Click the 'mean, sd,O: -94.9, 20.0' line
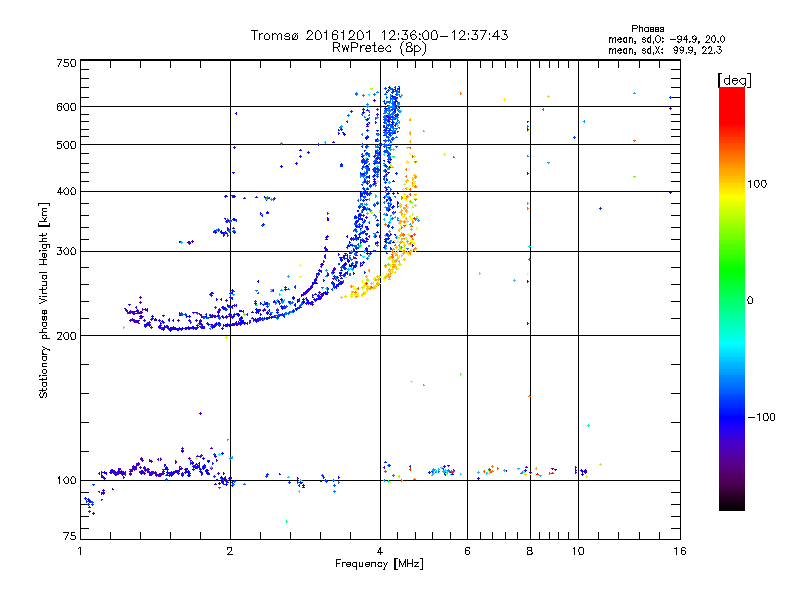 [x=666, y=39]
